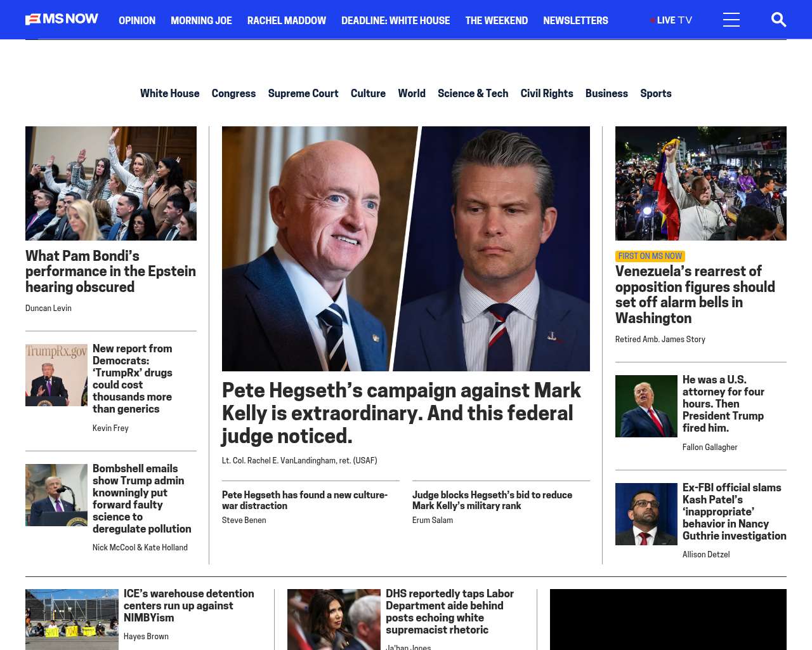
Task: Click the MS NOW logo
Action: pos(62,19)
